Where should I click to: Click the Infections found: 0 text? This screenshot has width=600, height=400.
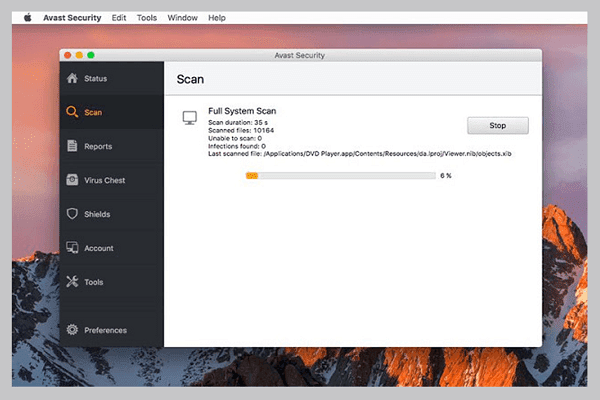click(x=237, y=146)
